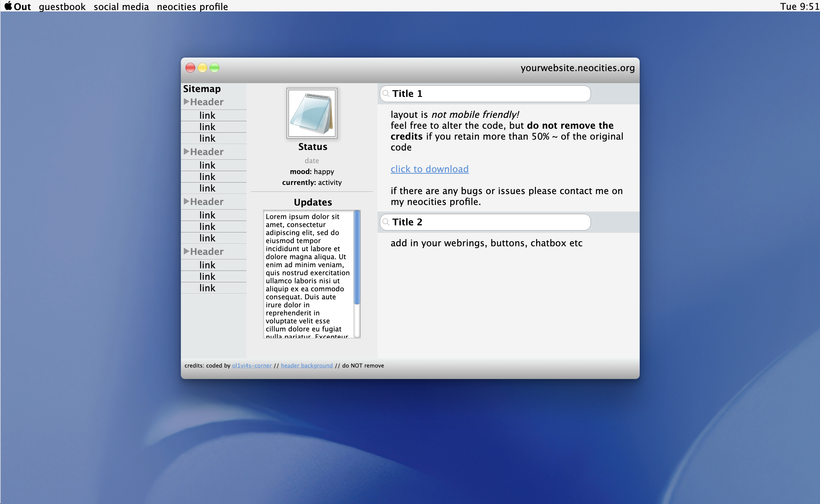
Task: Click the magnifier icon in Title 2 bar
Action: 386,222
